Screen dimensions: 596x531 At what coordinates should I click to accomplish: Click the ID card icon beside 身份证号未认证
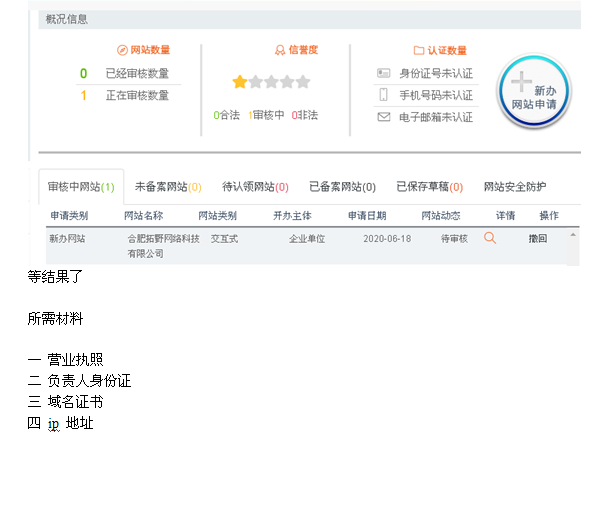coord(383,73)
